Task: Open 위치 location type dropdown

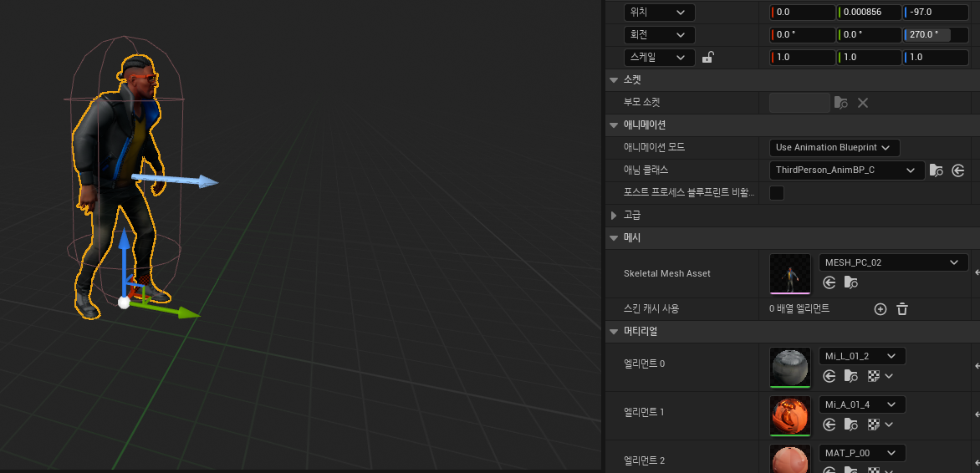Action: 660,12
